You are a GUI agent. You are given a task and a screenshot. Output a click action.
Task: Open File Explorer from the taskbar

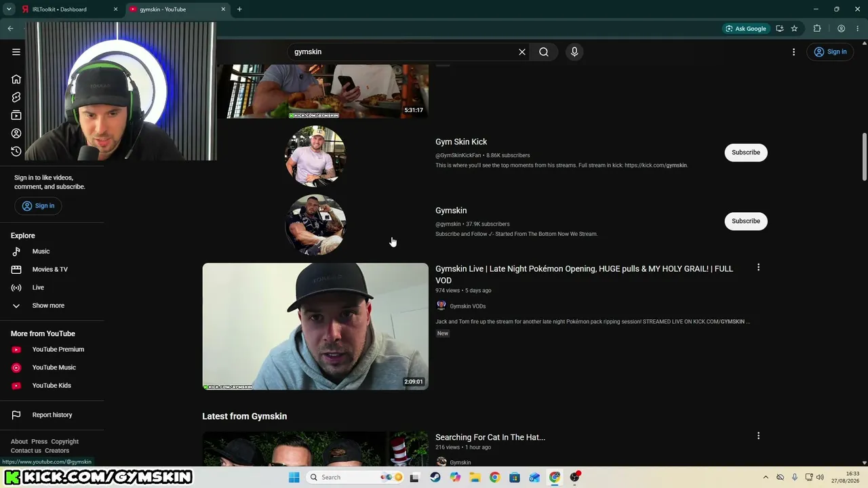[x=475, y=477]
